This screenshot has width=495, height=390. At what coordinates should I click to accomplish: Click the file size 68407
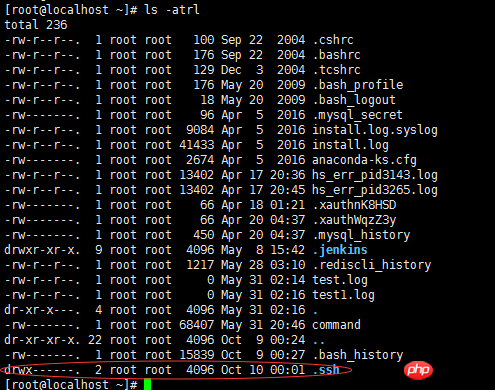pos(197,325)
